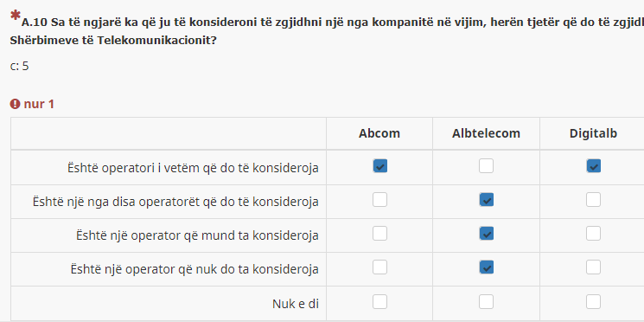Click the Albtelecom column header
This screenshot has width=644, height=322.
[x=487, y=133]
